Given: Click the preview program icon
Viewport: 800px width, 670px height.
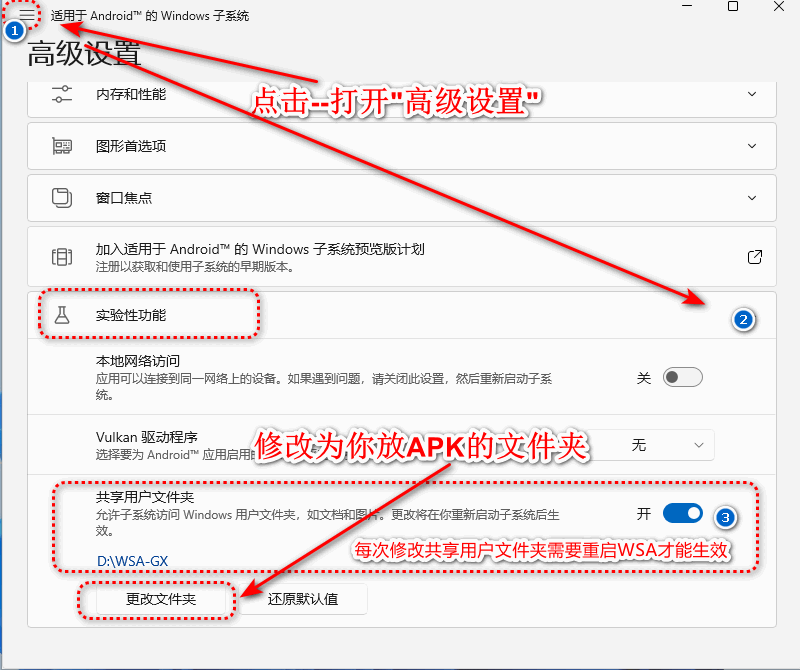Looking at the screenshot, I should [62, 257].
